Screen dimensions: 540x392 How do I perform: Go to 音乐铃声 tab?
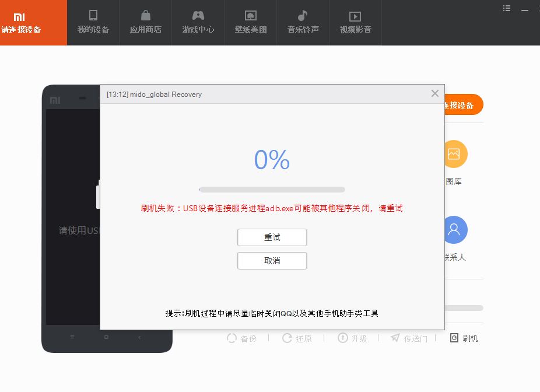303,22
